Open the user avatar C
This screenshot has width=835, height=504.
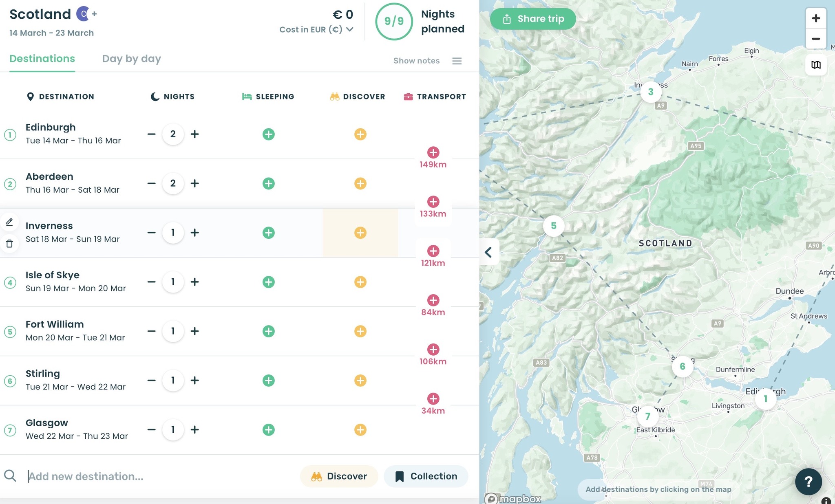tap(83, 14)
